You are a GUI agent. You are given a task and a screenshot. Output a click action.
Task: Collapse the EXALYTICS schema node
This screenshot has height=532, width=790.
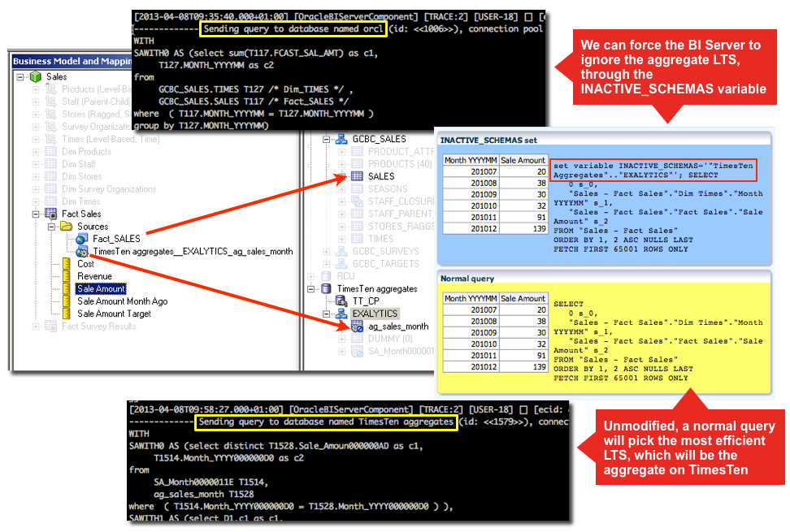click(x=328, y=314)
